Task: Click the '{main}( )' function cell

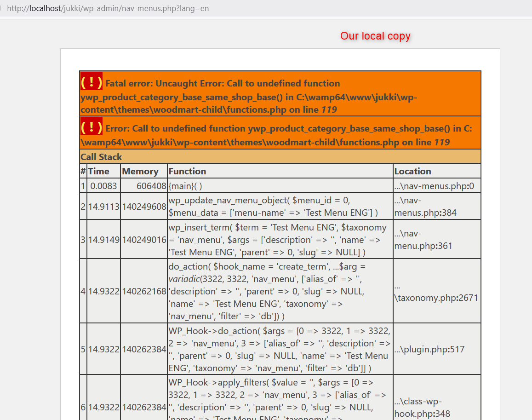Action: coord(280,186)
